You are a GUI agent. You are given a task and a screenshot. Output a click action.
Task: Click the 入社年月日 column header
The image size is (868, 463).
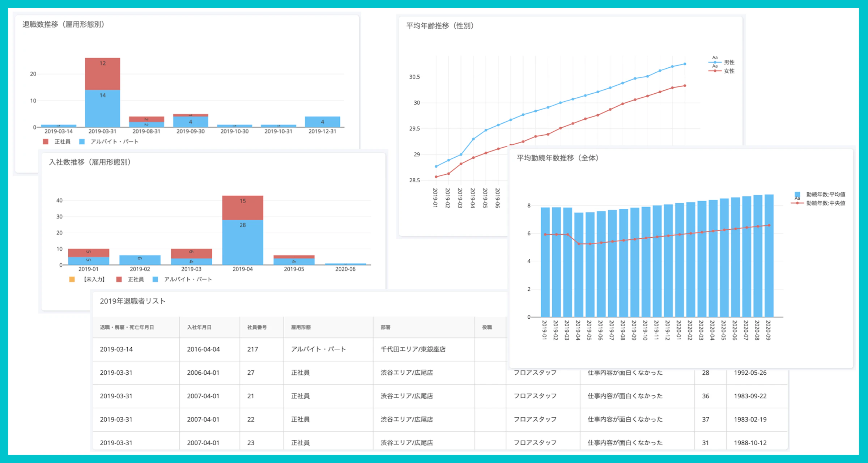click(x=199, y=327)
